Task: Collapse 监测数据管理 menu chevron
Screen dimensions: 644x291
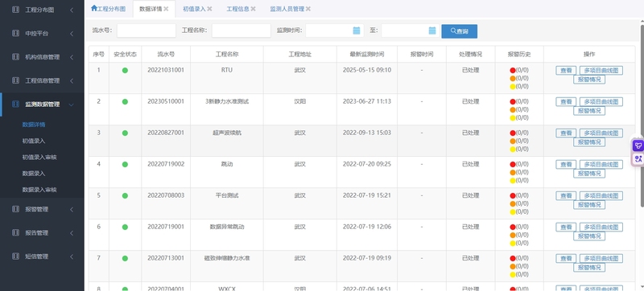Action: [72, 105]
